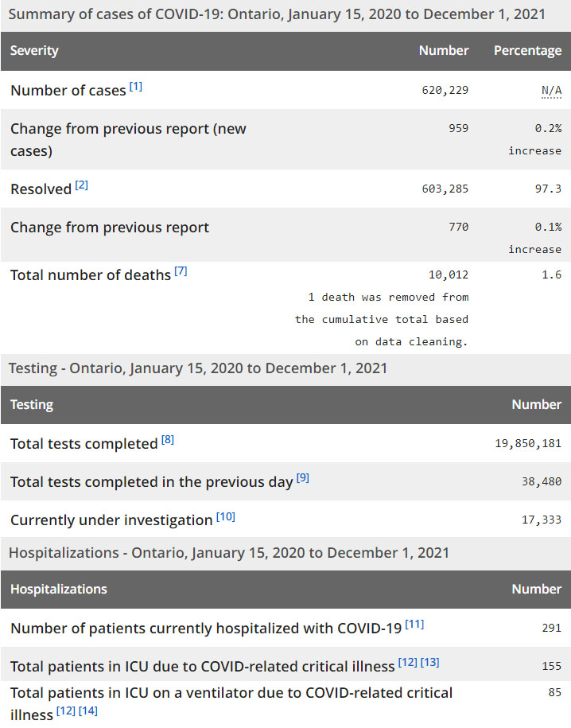Screen dimensions: 571x728
Task: Click the 19,850,181 total tests value
Action: click(528, 443)
